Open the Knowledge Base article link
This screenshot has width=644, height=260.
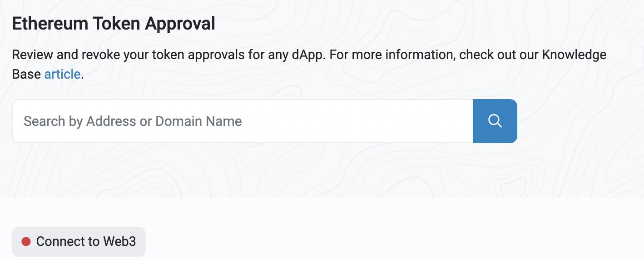pos(62,74)
